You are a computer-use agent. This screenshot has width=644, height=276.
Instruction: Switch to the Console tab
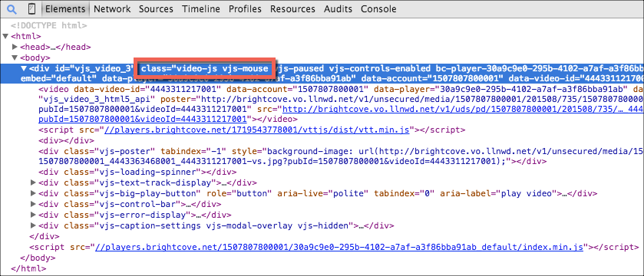378,8
